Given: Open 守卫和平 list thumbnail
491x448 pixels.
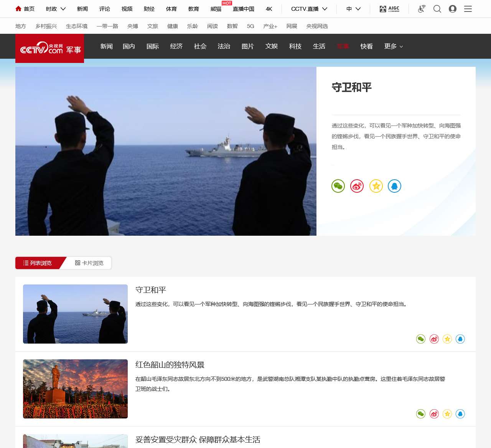Looking at the screenshot, I should coord(75,314).
